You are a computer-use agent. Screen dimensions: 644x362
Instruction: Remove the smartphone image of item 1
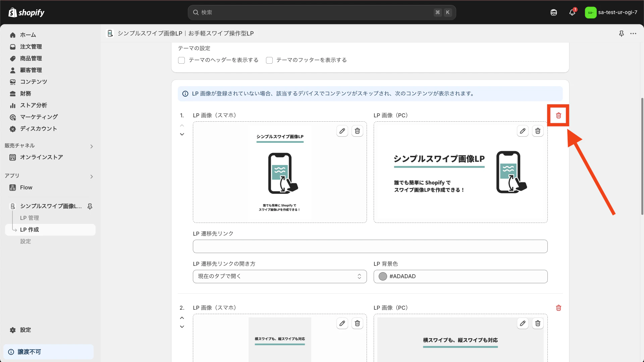click(x=357, y=131)
